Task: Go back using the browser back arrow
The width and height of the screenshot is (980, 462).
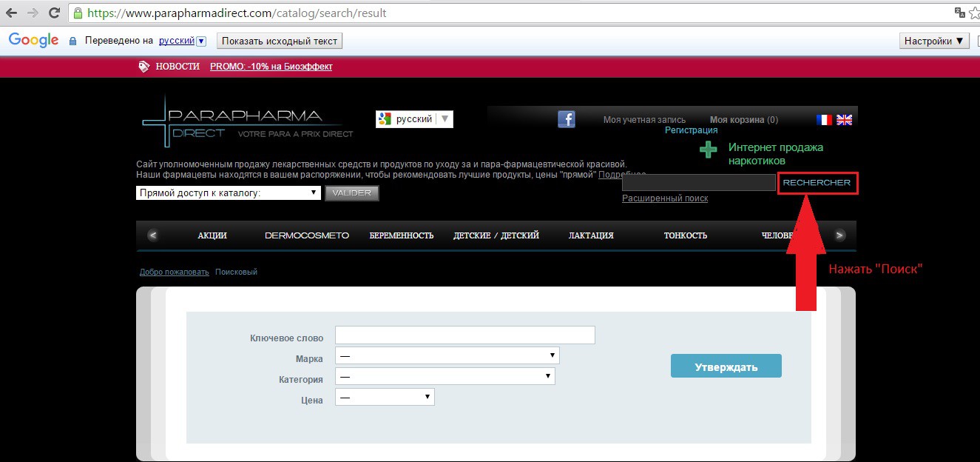Action: click(x=12, y=13)
